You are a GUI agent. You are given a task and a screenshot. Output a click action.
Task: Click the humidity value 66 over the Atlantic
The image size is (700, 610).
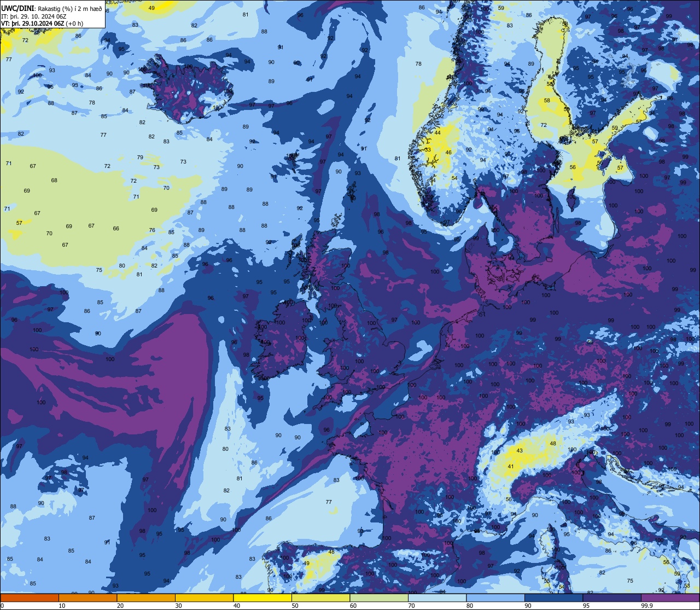(116, 229)
